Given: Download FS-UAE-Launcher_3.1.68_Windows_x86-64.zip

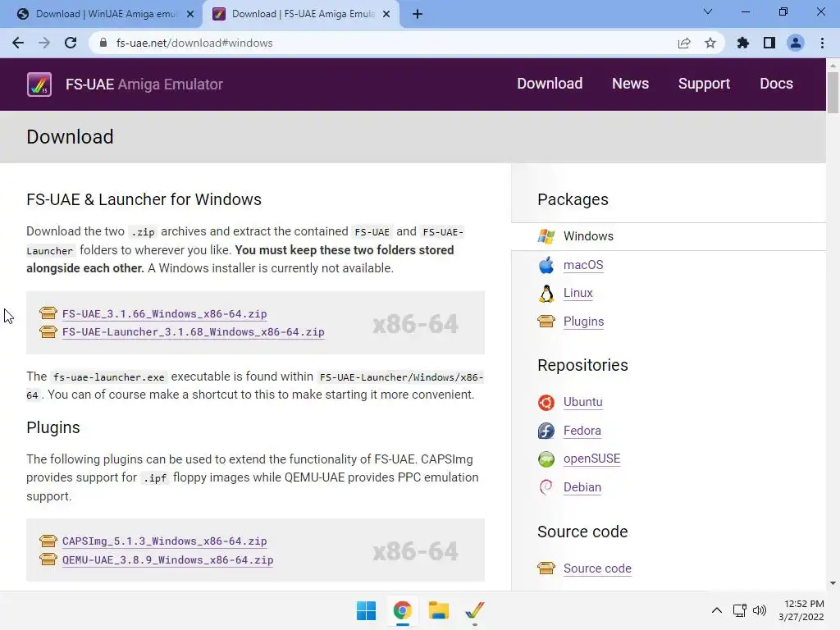Looking at the screenshot, I should tap(194, 332).
